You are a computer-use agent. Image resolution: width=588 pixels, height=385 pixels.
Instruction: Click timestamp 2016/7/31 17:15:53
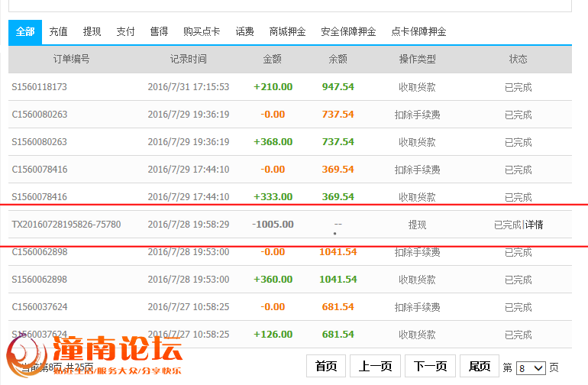tap(189, 87)
